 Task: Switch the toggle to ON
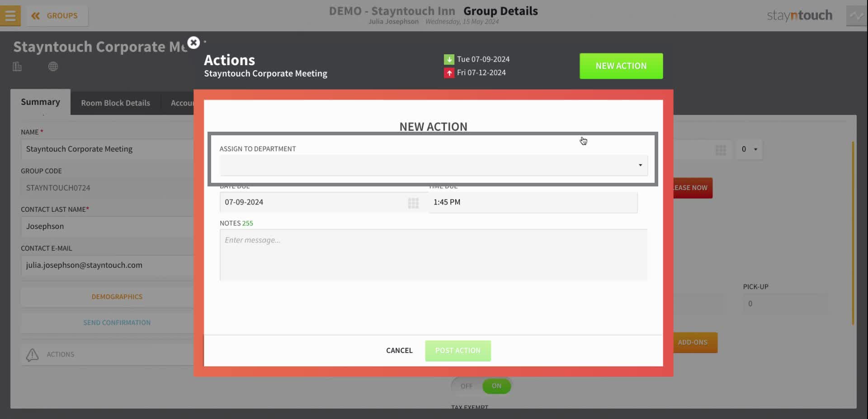(x=496, y=386)
